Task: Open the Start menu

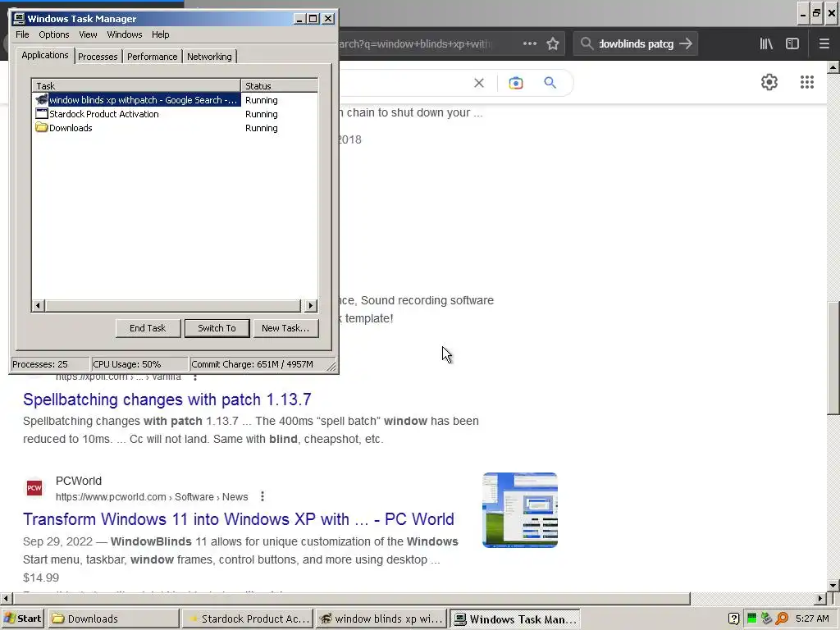Action: point(22,619)
